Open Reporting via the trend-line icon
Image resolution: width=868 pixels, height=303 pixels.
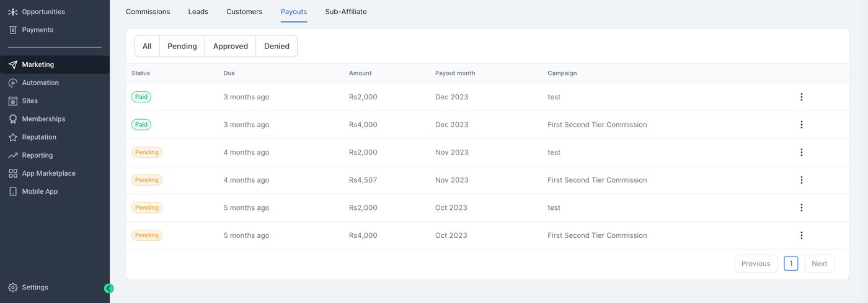coord(13,155)
